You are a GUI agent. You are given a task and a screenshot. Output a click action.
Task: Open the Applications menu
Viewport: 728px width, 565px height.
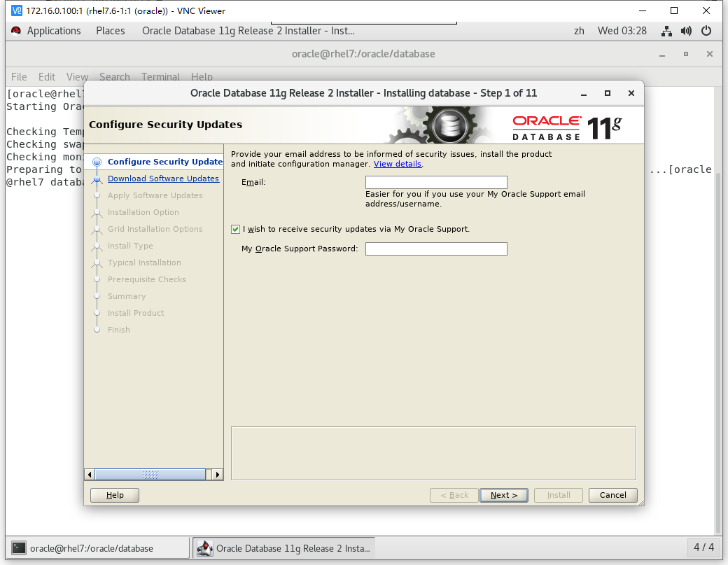[x=54, y=31]
